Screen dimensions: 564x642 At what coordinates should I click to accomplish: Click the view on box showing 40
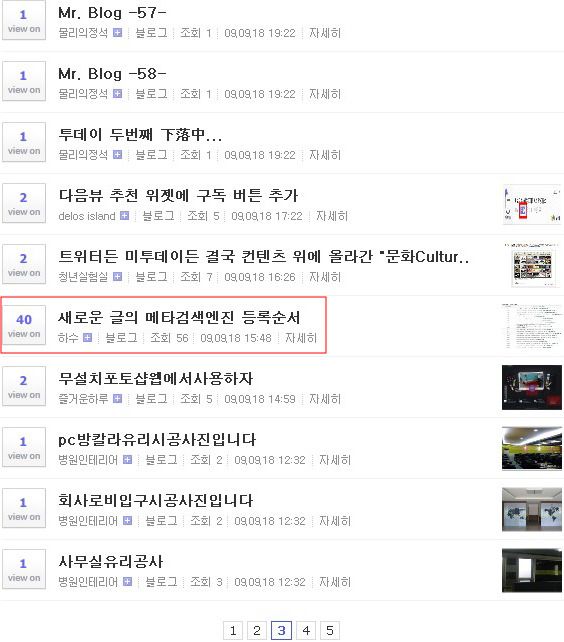click(x=24, y=325)
